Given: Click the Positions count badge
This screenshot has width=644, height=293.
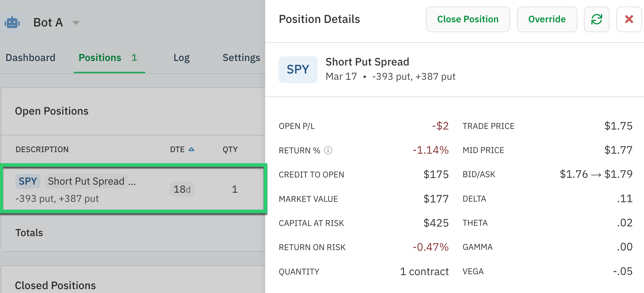Looking at the screenshot, I should tap(135, 57).
